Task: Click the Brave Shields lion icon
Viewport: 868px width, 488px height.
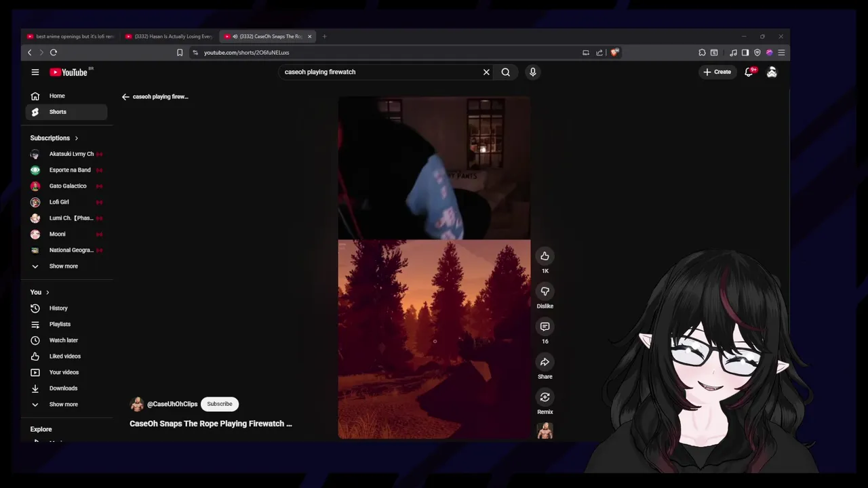Action: pyautogui.click(x=614, y=52)
